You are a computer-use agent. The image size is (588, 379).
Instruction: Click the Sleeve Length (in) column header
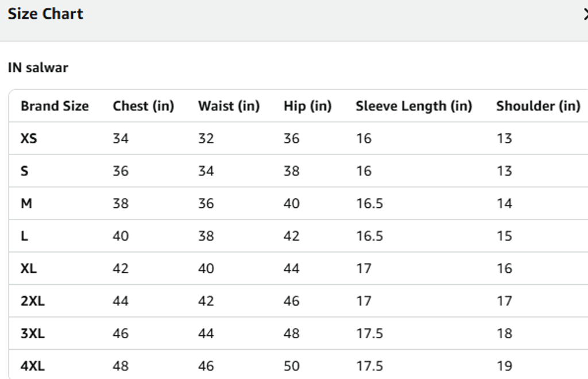tap(413, 106)
